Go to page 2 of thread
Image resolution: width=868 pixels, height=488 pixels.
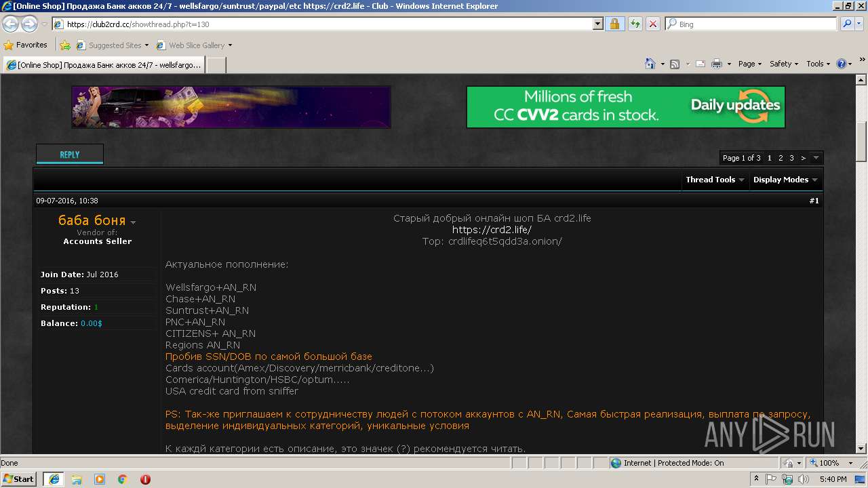(781, 158)
